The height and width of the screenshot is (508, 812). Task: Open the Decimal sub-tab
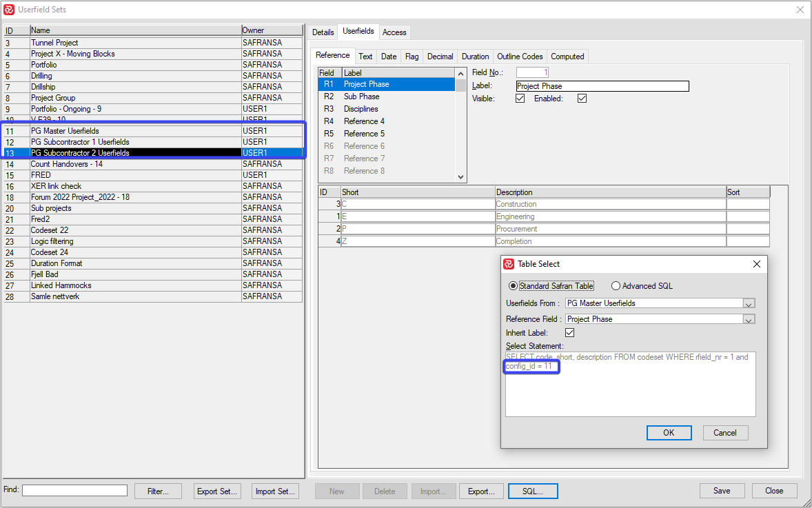[440, 57]
